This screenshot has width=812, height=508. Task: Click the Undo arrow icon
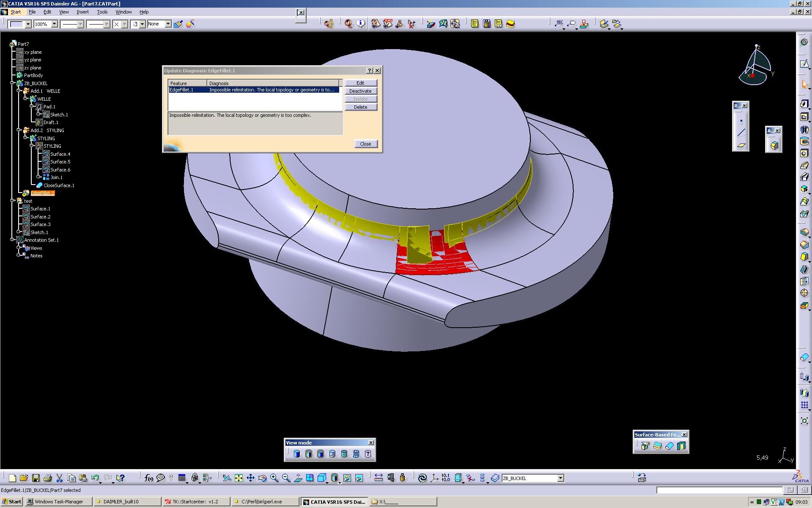pos(95,478)
